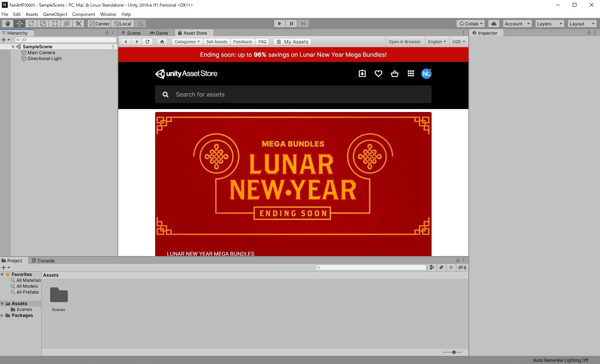The height and width of the screenshot is (364, 600).
Task: Pause the game playback
Action: [292, 24]
